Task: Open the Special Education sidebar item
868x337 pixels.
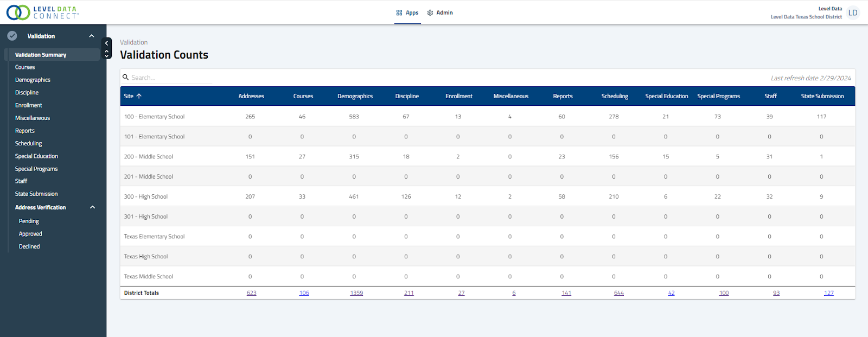Action: (x=36, y=156)
